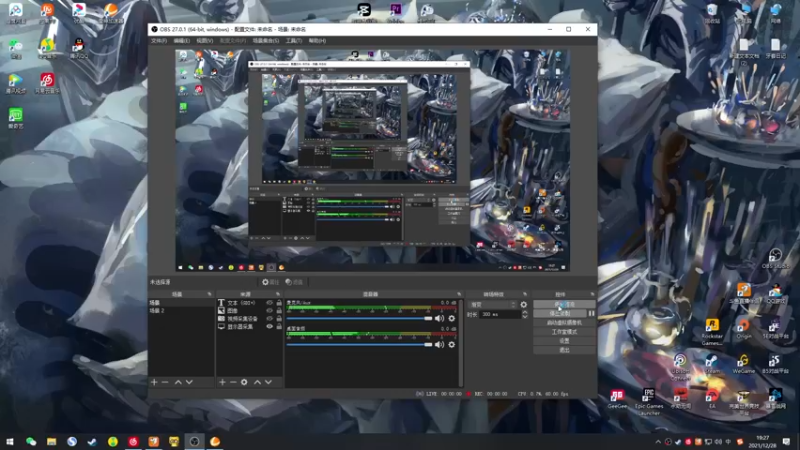Image resolution: width=800 pixels, height=450 pixels.
Task: Lock the 图像 source
Action: pos(279,311)
